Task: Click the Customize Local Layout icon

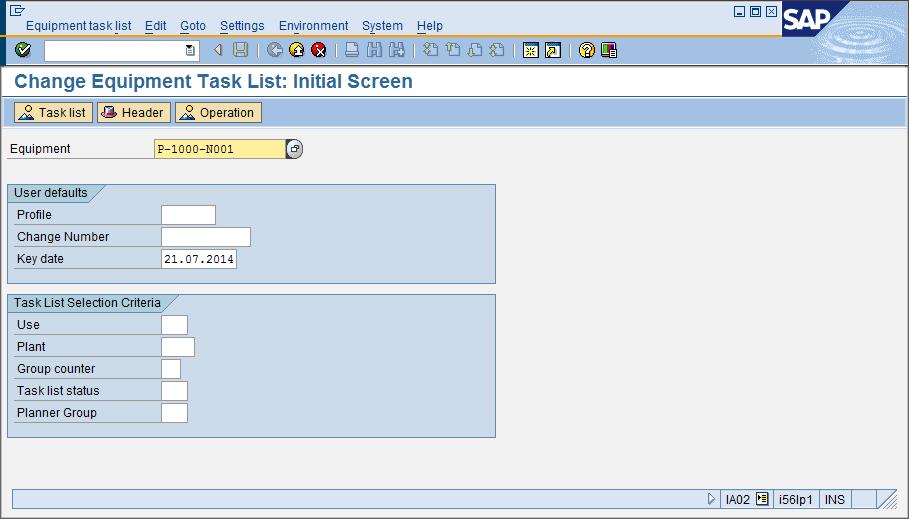Action: [609, 50]
